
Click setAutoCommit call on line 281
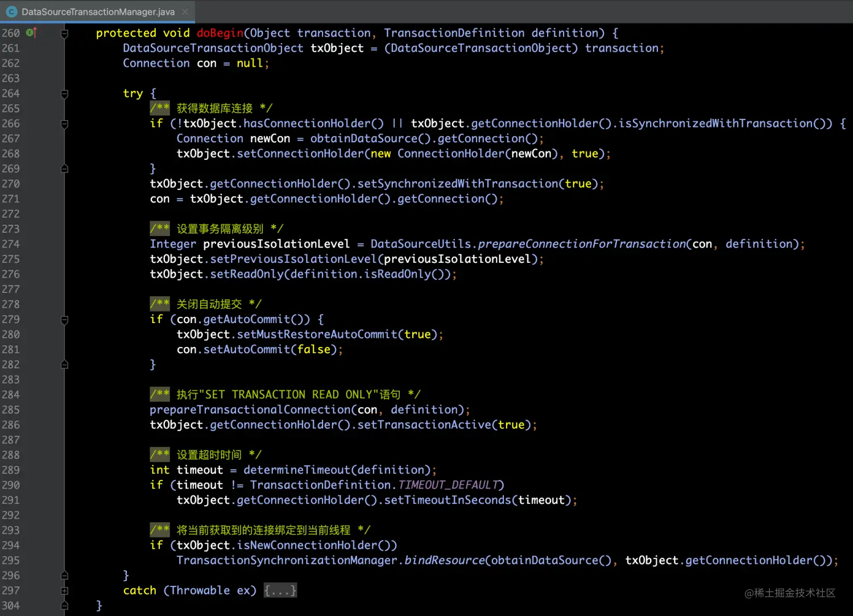point(247,349)
